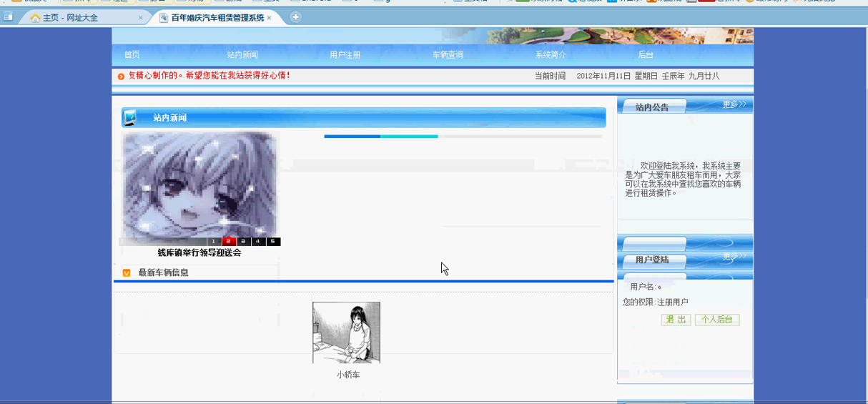The width and height of the screenshot is (868, 404).
Task: Click the 站内公告 panel heading
Action: (x=652, y=107)
